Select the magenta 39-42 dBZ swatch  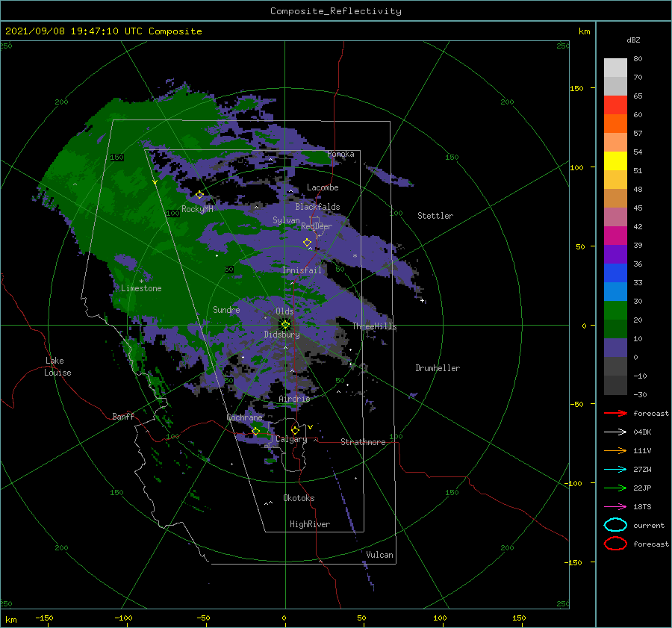[615, 236]
